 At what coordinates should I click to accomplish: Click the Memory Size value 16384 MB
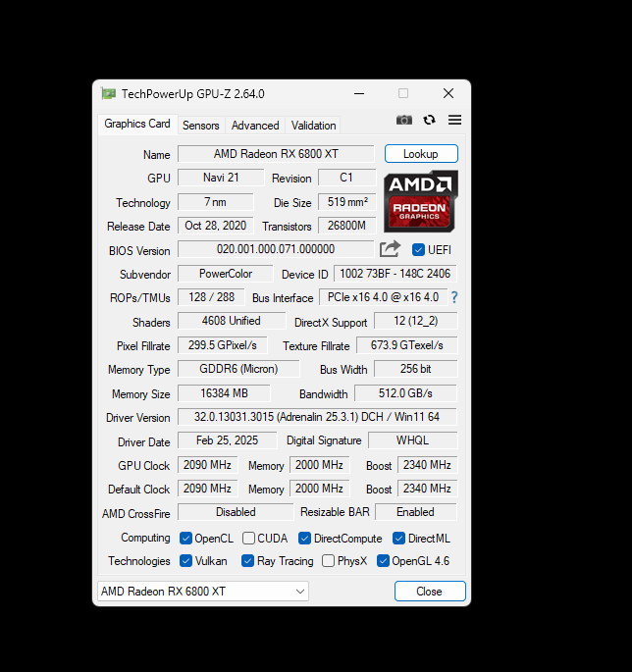pyautogui.click(x=225, y=393)
